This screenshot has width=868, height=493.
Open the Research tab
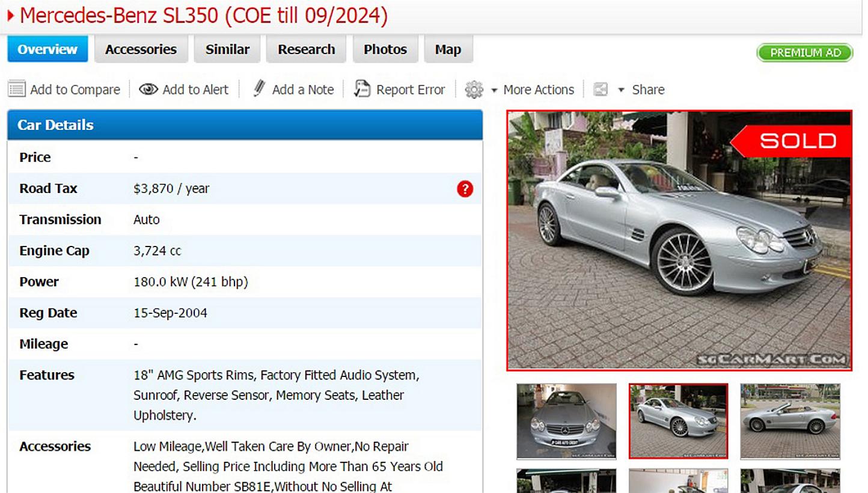[x=306, y=49]
